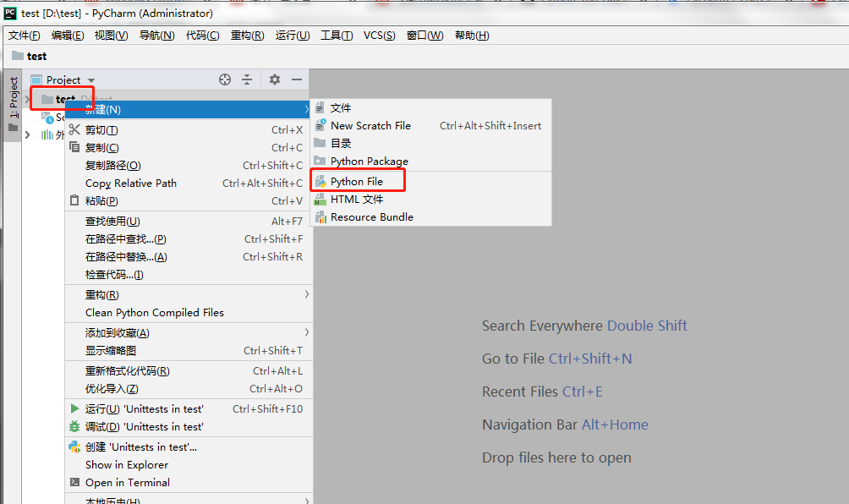Click the copy icon beside 复制
849x504 pixels.
tap(74, 147)
